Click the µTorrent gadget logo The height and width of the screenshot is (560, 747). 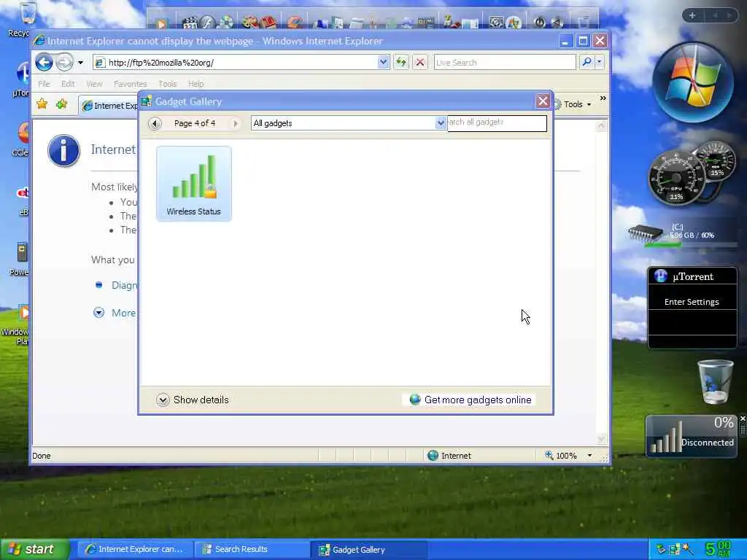pos(661,276)
